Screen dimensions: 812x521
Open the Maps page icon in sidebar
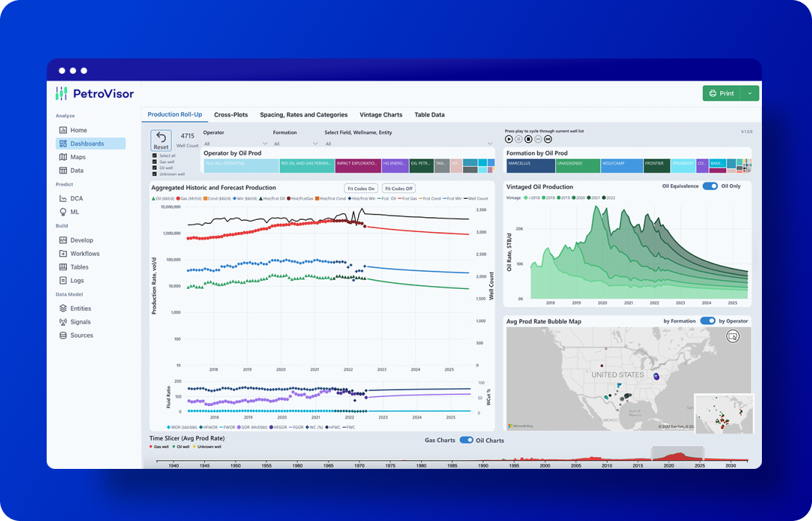(x=63, y=157)
